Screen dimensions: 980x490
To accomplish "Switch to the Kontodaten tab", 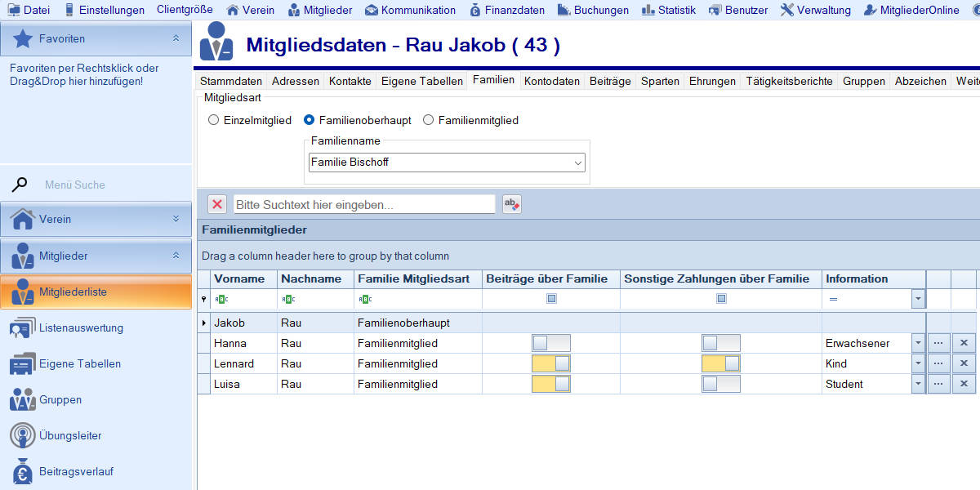I will (551, 81).
